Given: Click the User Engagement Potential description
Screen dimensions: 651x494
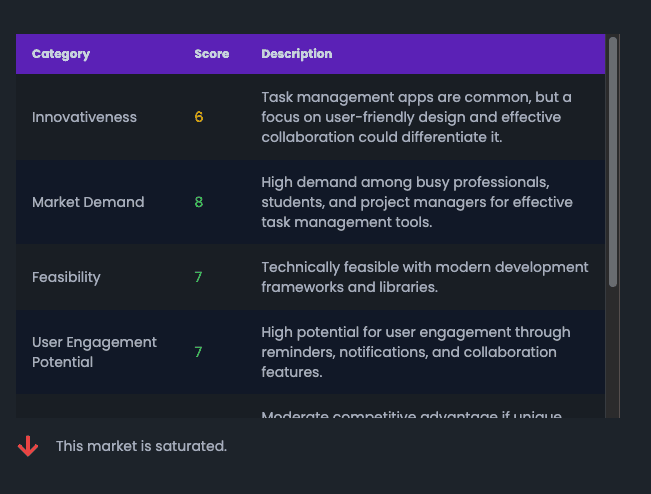Looking at the screenshot, I should (x=415, y=352).
